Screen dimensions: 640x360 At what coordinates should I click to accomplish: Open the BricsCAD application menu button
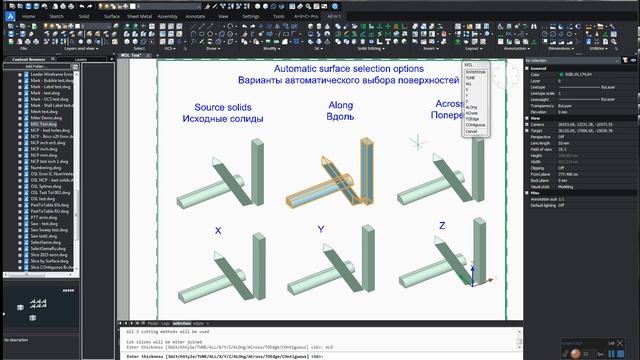click(10, 16)
